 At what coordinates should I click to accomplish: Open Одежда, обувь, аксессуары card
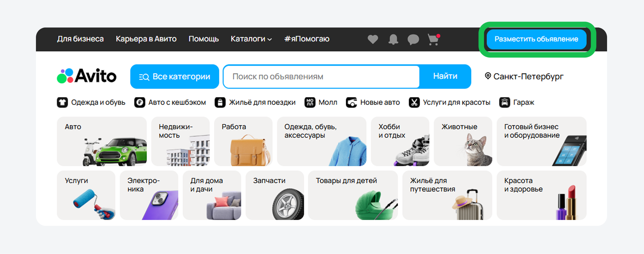(x=322, y=141)
